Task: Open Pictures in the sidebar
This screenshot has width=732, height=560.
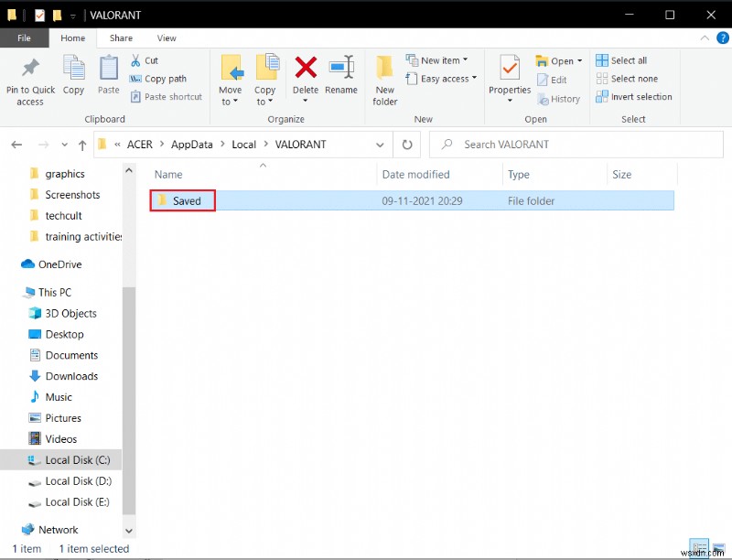Action: click(x=55, y=418)
